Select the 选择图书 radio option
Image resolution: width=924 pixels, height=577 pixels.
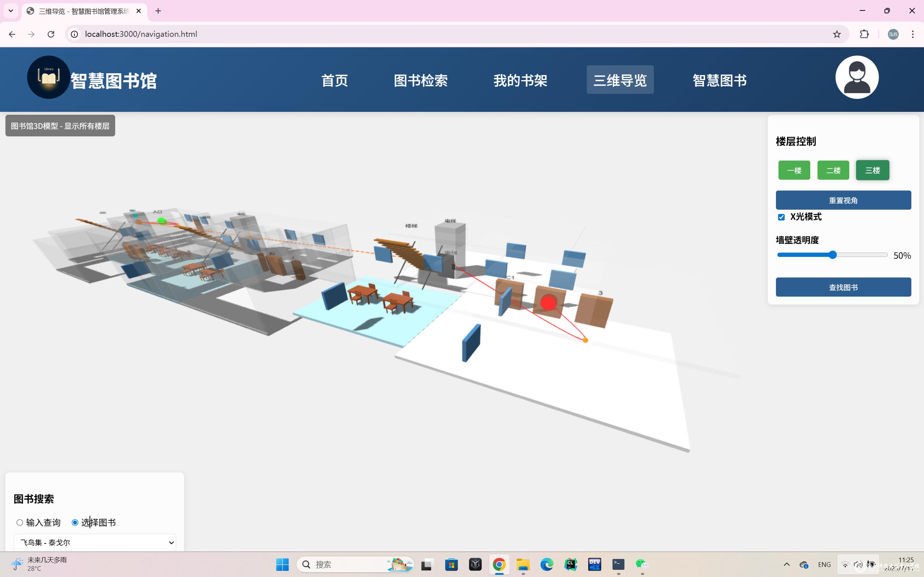tap(75, 523)
